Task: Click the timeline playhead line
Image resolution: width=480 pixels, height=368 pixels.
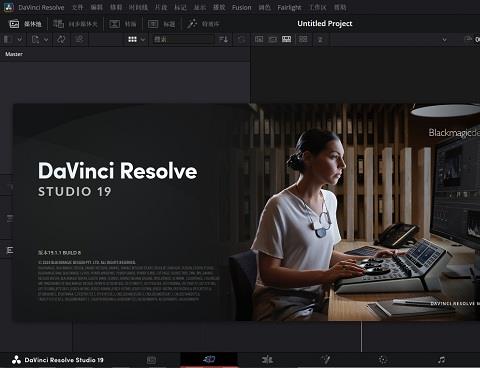Action: (362, 336)
